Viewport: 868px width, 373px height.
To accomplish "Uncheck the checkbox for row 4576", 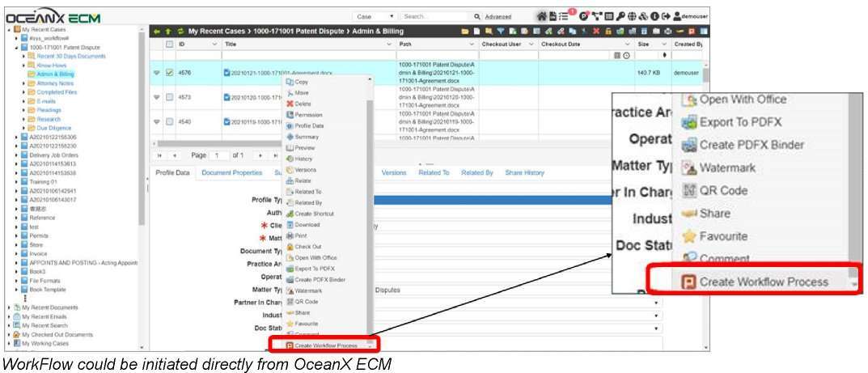I will click(169, 73).
